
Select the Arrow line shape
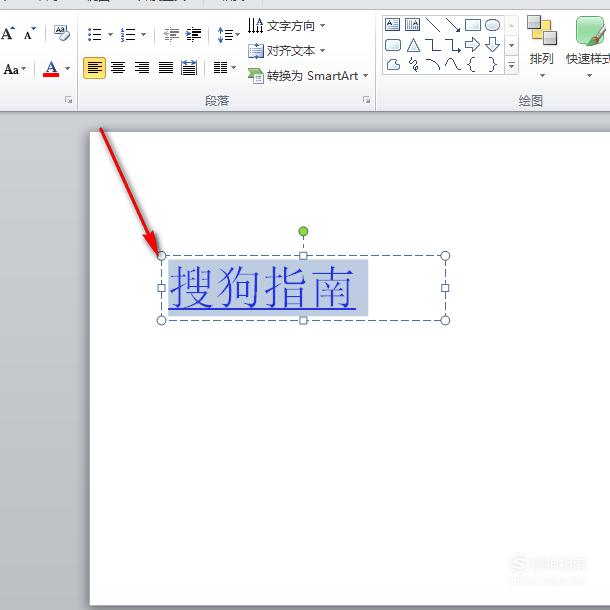452,25
